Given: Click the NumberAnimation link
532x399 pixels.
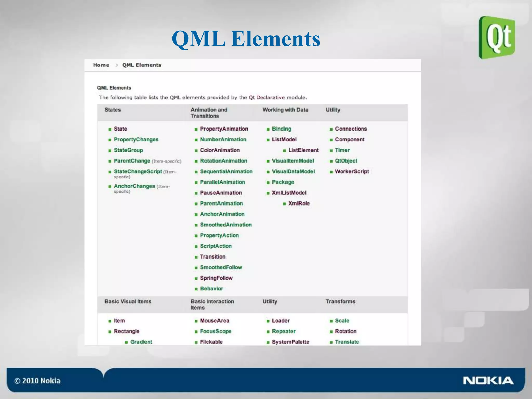Looking at the screenshot, I should click(223, 139).
